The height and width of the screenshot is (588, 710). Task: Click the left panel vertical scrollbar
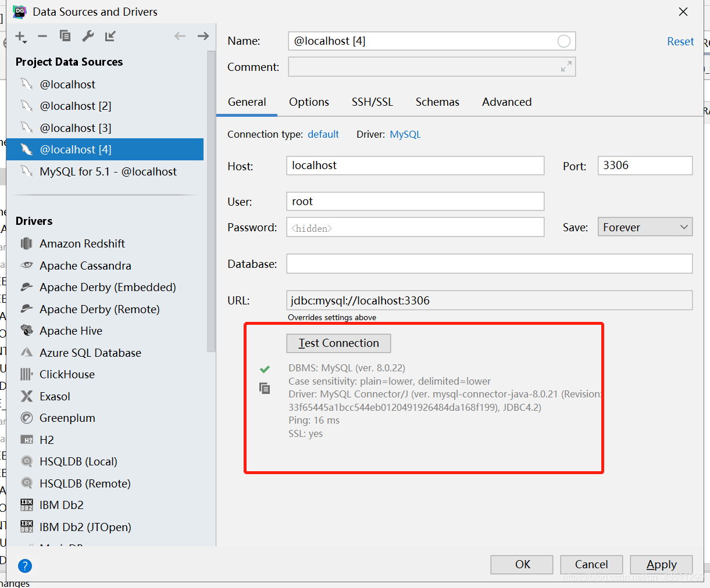[x=212, y=200]
